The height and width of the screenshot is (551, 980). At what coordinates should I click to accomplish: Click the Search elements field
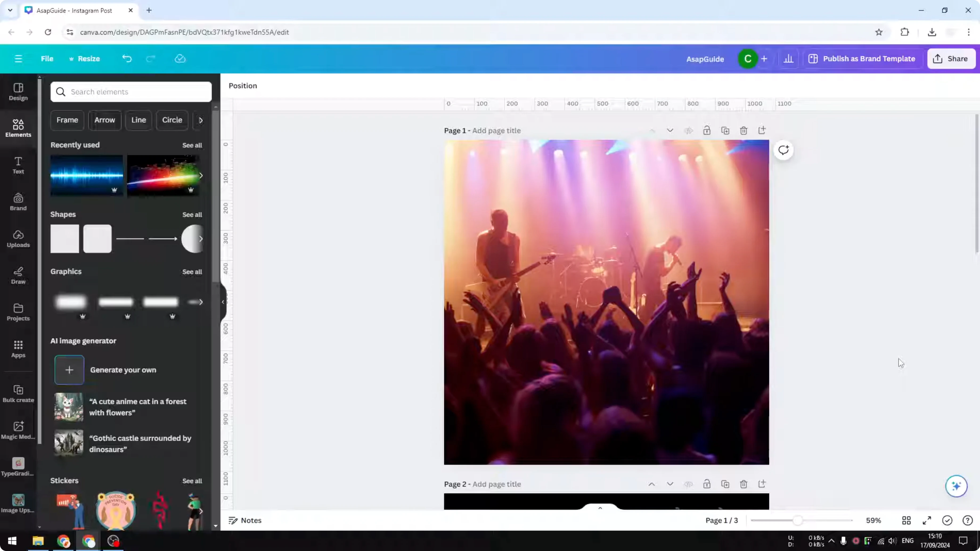[x=131, y=92]
